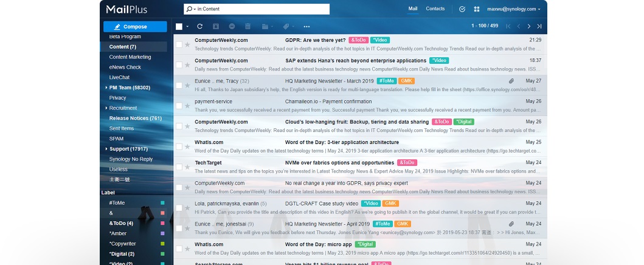Click the mark-as-spam toolbar icon
The width and height of the screenshot is (644, 265).
click(x=232, y=26)
